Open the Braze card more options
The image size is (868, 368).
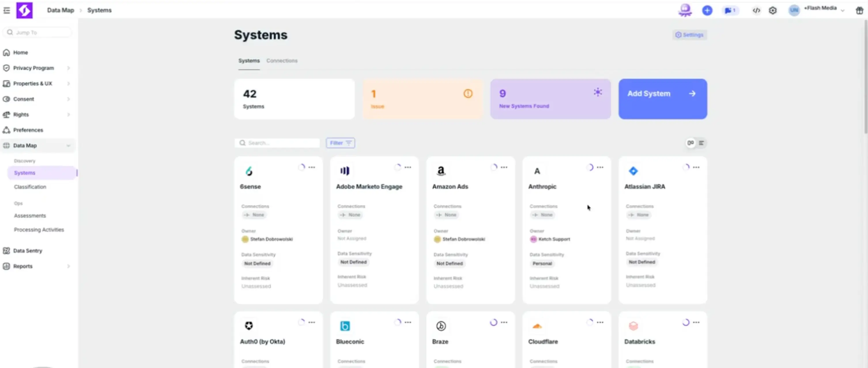(504, 322)
